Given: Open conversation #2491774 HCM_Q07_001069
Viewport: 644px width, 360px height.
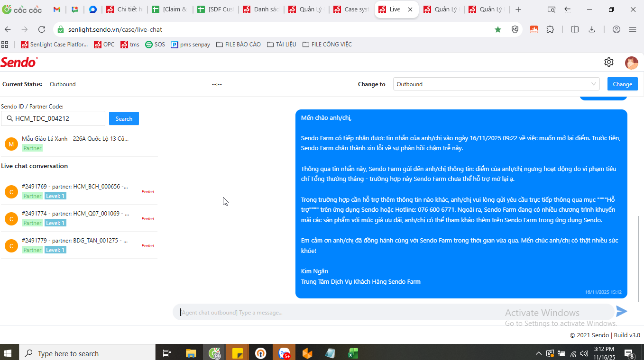Looking at the screenshot, I should [x=79, y=218].
